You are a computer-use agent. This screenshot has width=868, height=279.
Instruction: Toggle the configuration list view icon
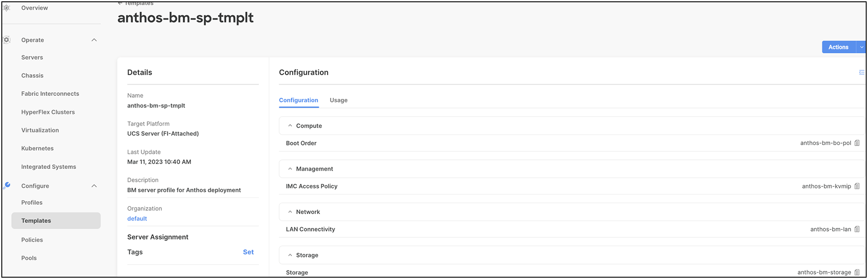(x=861, y=73)
